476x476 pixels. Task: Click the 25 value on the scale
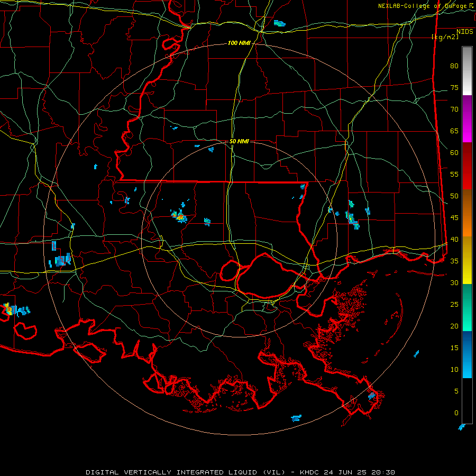point(454,305)
